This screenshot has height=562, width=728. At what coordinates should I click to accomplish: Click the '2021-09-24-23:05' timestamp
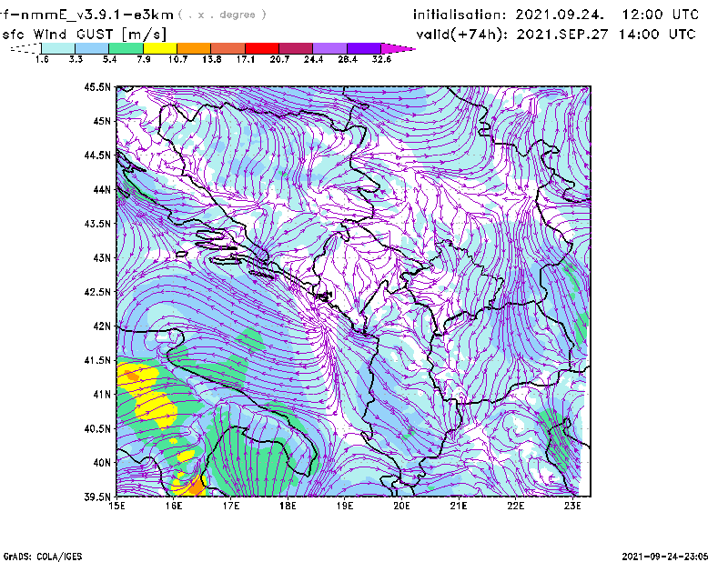tap(665, 556)
